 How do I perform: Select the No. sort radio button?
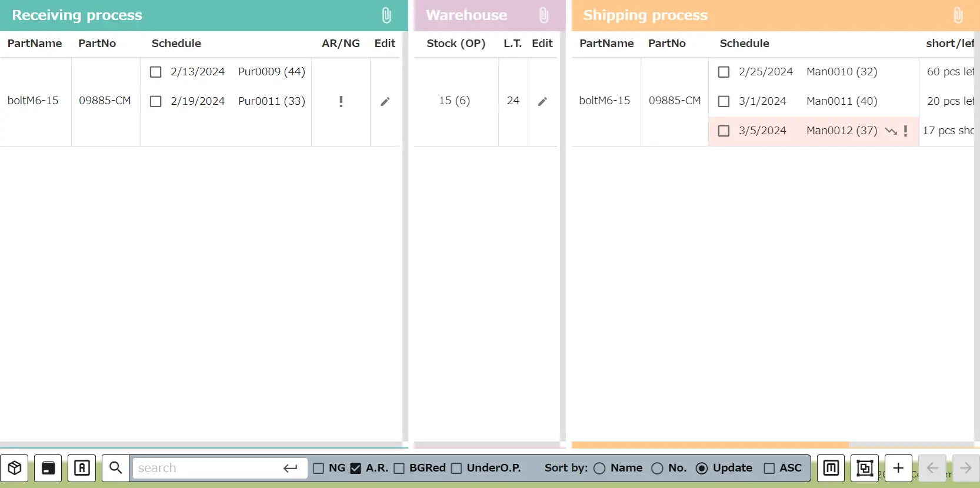(x=657, y=468)
